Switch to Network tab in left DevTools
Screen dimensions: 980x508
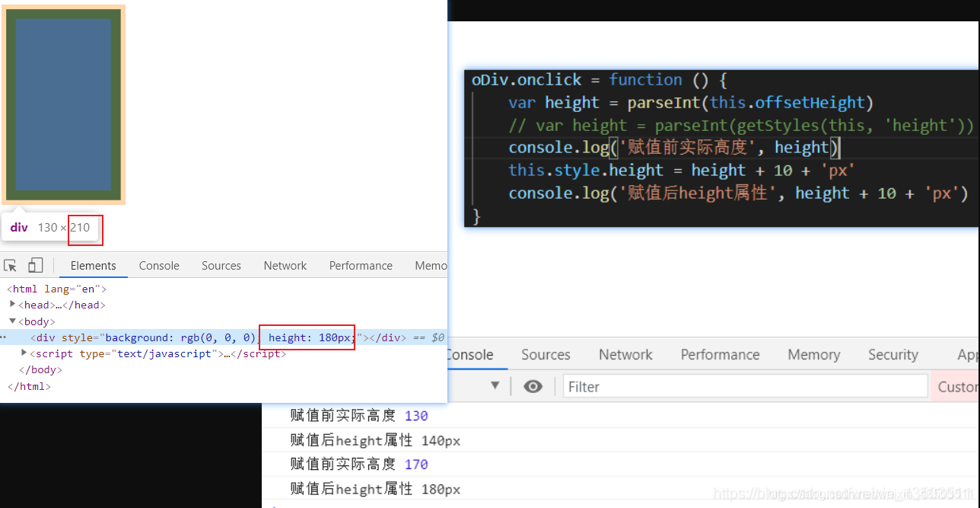click(285, 266)
